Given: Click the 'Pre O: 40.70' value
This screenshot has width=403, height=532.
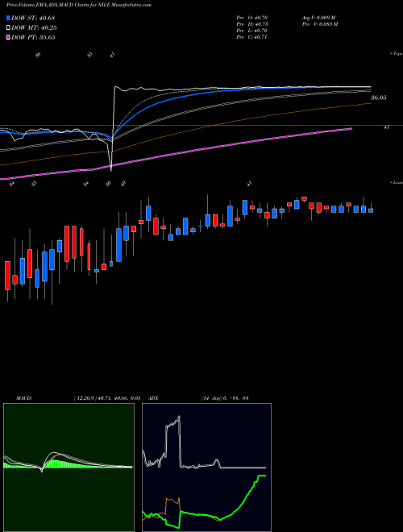Looking at the screenshot, I should tap(252, 18).
